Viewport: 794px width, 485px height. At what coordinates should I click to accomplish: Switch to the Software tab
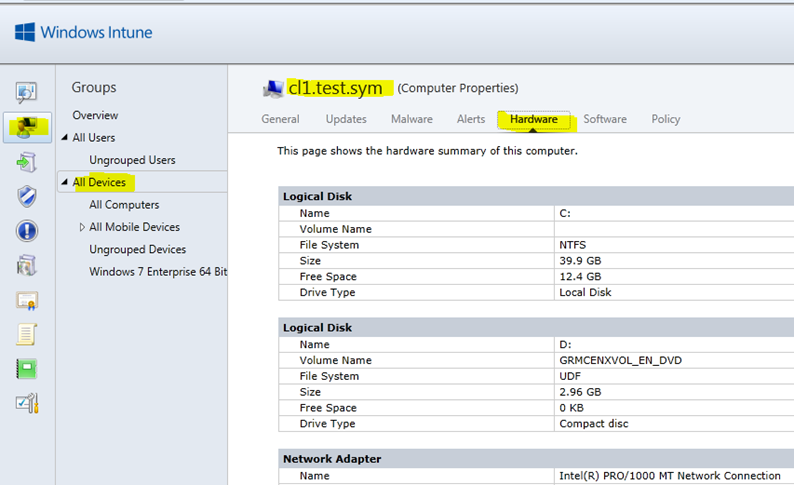tap(605, 119)
